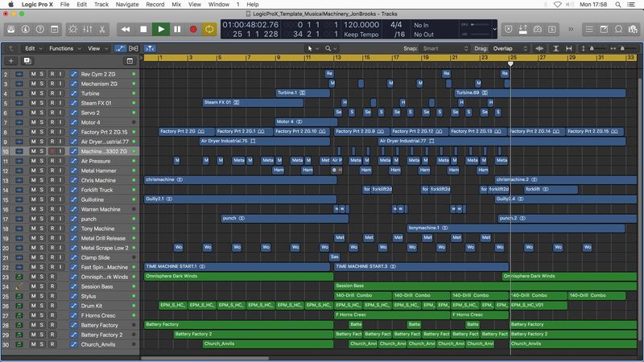Toggle Catch Playhead button
The width and height of the screenshot is (644, 362).
[x=150, y=48]
